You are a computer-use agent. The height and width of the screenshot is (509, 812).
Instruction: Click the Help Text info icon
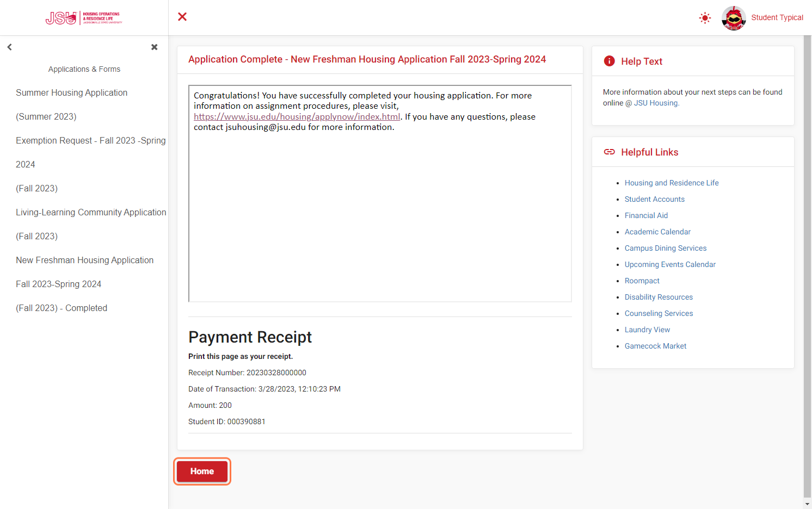click(x=610, y=61)
